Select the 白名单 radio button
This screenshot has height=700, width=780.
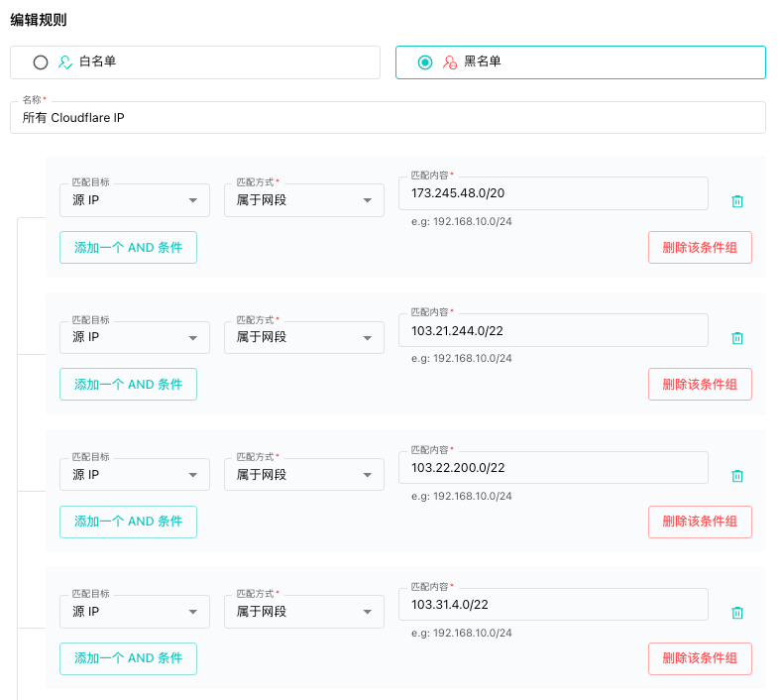pos(41,62)
